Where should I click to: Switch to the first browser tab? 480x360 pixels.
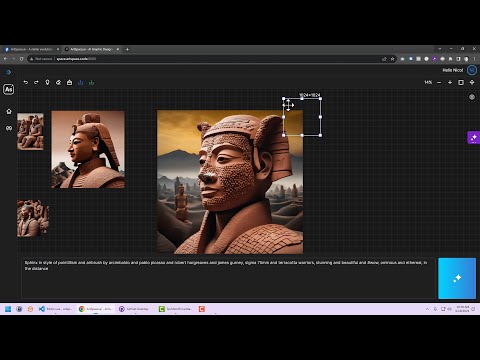pos(31,49)
